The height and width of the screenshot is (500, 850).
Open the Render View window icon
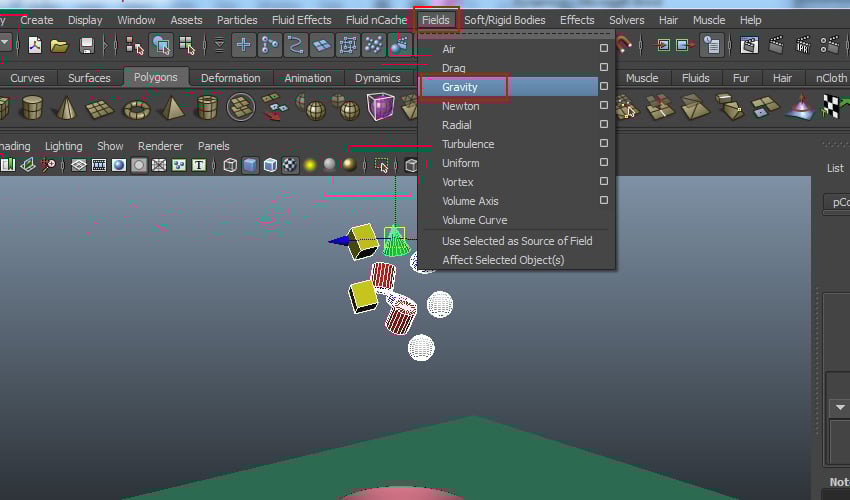click(x=749, y=45)
